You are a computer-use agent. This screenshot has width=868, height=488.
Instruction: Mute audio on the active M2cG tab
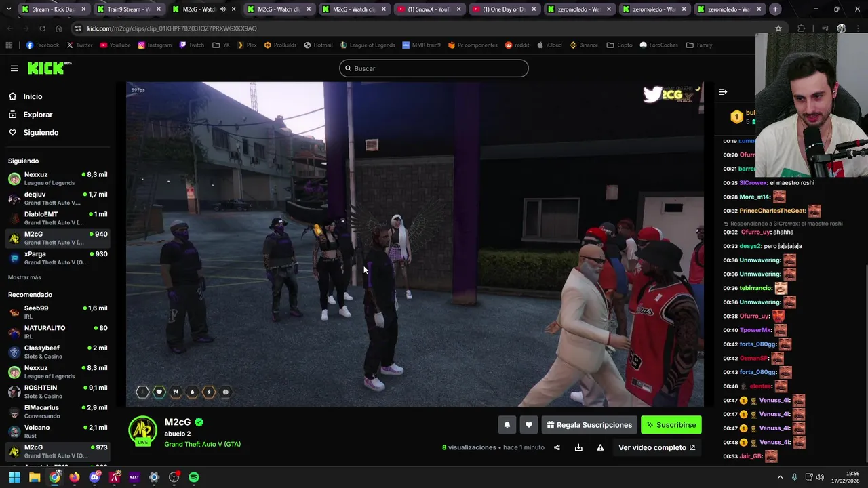tap(222, 9)
